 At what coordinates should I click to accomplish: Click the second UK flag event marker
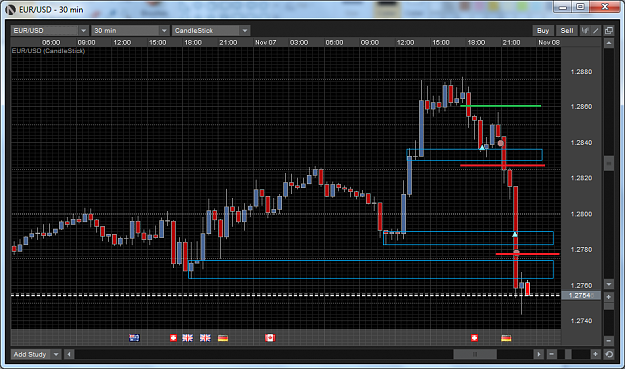205,338
